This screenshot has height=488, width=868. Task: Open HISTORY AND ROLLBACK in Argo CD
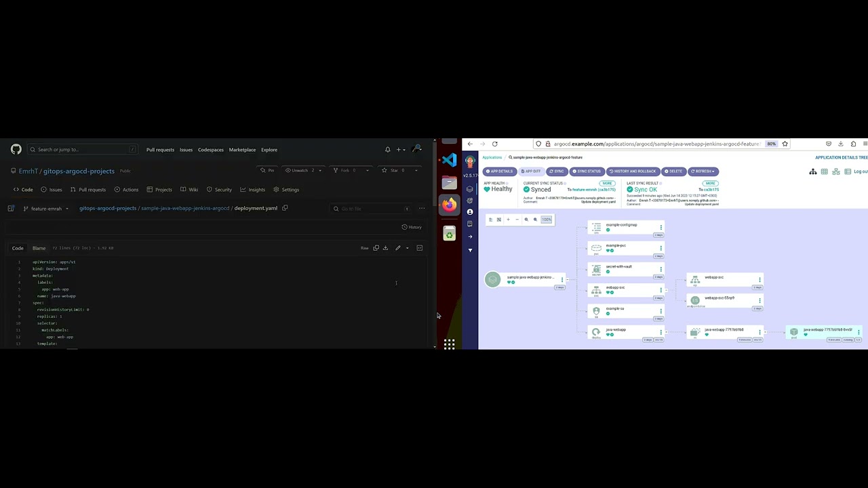(632, 171)
